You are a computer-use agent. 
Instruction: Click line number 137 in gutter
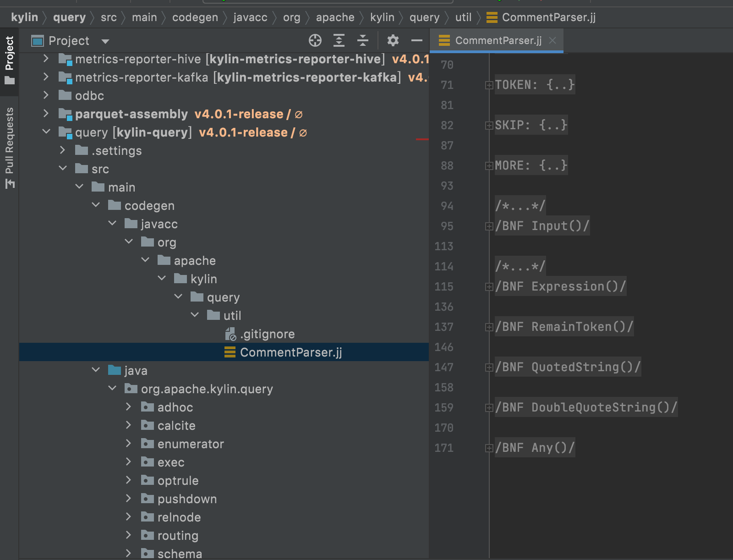pyautogui.click(x=444, y=327)
